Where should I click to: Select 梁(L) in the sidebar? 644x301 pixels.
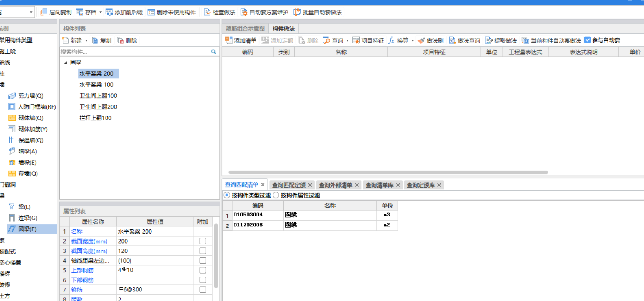tap(24, 207)
